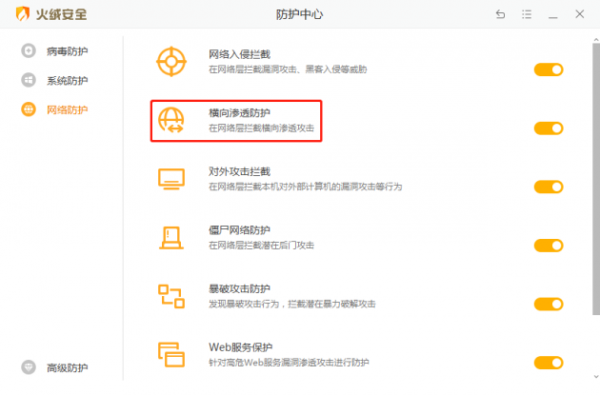Open 横向渗透防护 settings title
Image resolution: width=600 pixels, height=395 pixels.
(240, 113)
